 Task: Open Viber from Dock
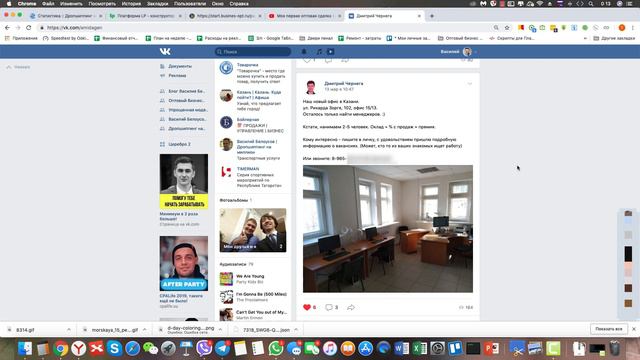(x=204, y=349)
